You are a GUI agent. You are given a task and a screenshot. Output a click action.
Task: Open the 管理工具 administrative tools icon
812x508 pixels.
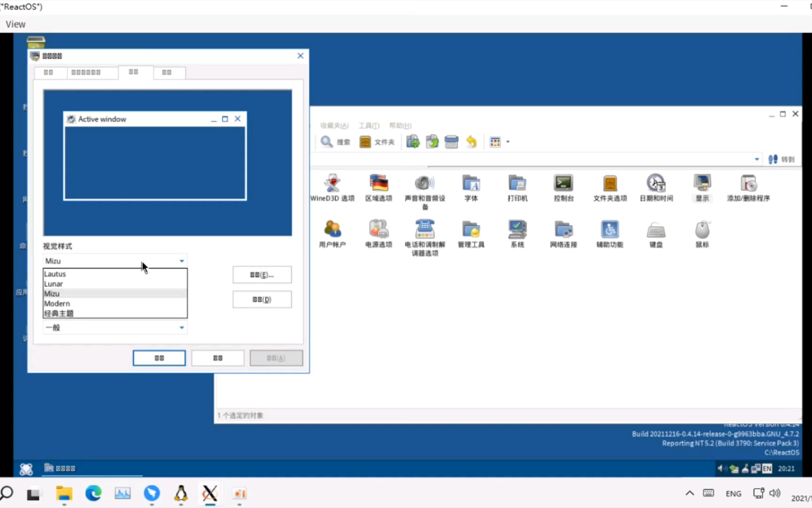point(471,234)
